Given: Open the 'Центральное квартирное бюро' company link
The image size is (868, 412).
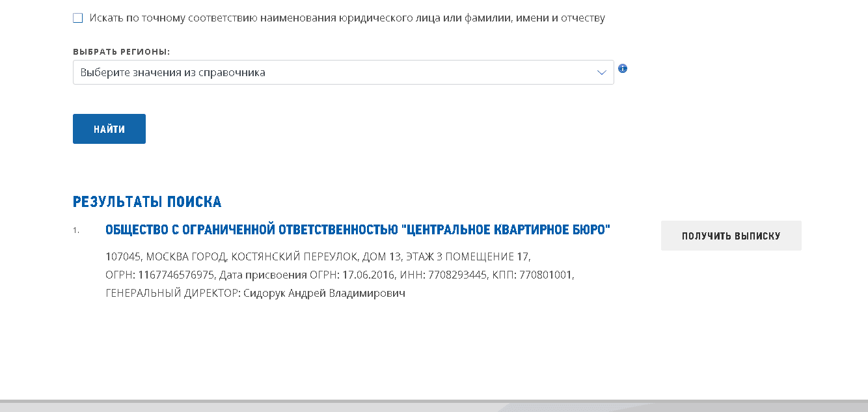Looking at the screenshot, I should coord(357,230).
